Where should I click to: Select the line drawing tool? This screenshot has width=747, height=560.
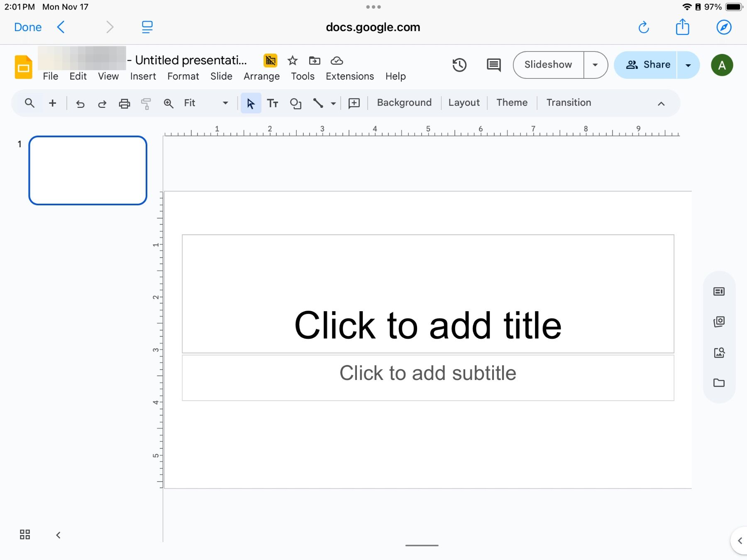[318, 103]
